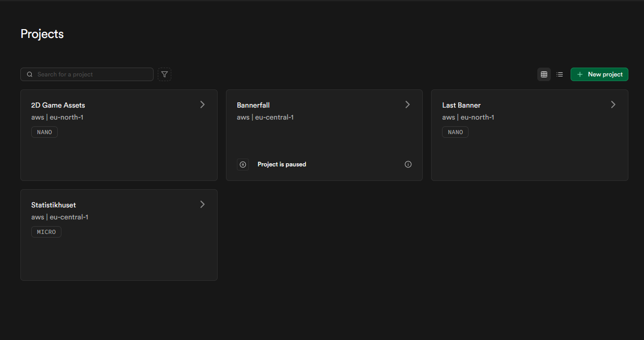Switch to grid view
This screenshot has height=340, width=644.
544,74
